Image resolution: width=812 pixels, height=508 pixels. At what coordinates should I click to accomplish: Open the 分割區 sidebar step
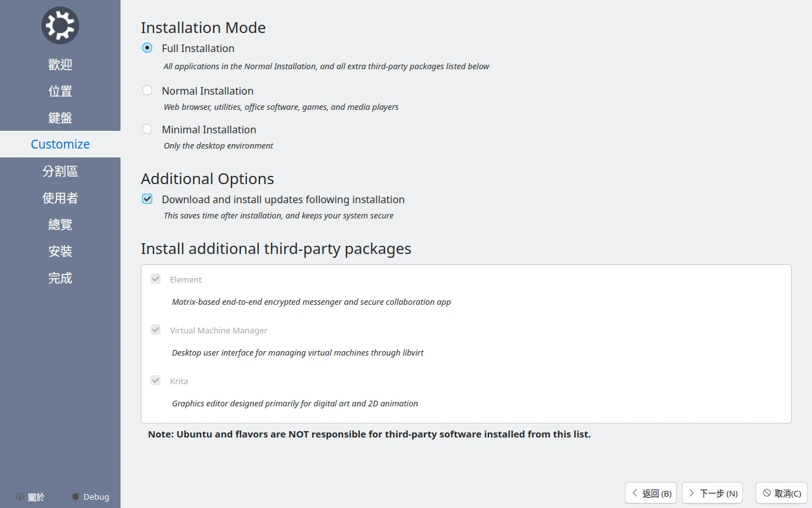coord(60,171)
